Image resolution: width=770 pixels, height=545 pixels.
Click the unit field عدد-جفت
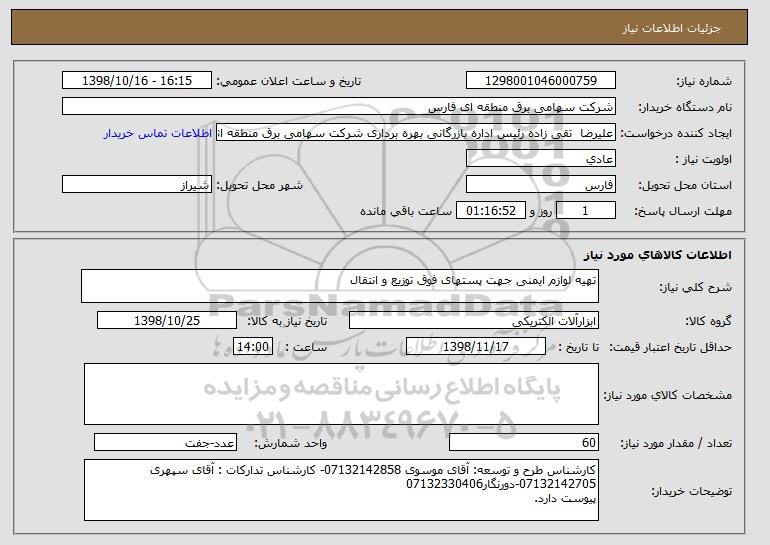point(165,442)
